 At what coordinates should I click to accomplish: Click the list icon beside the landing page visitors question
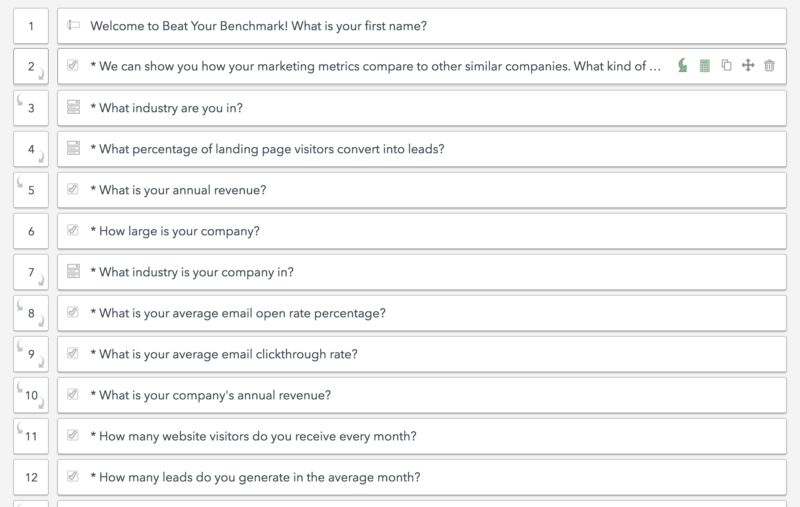(x=73, y=149)
